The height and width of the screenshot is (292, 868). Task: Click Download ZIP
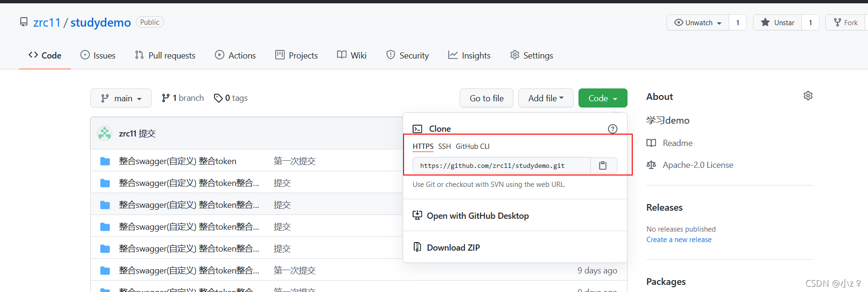[453, 248]
